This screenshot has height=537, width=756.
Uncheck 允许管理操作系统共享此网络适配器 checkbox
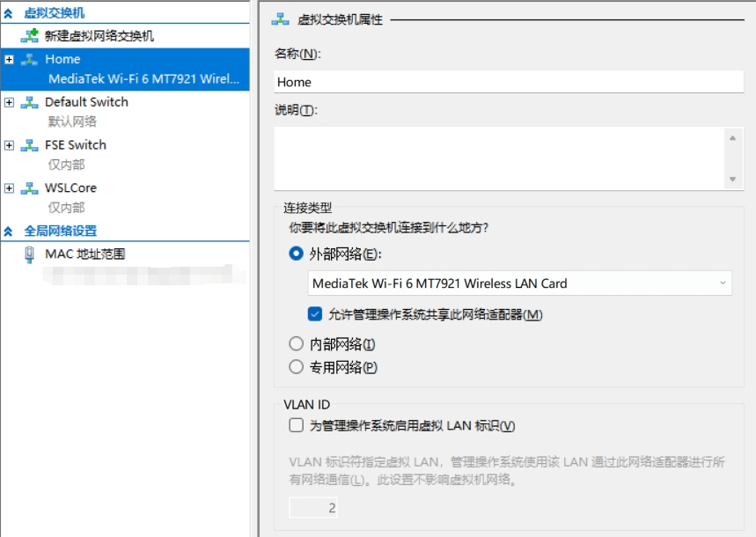(315, 314)
